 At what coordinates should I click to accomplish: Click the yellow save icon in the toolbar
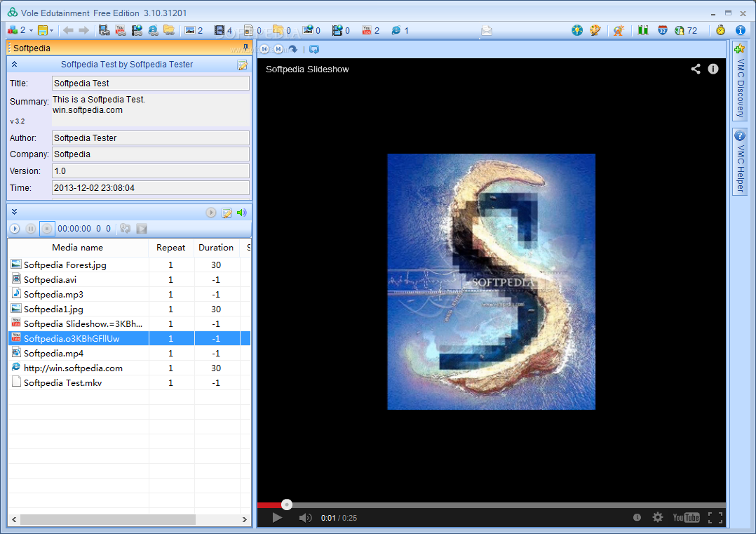point(43,30)
